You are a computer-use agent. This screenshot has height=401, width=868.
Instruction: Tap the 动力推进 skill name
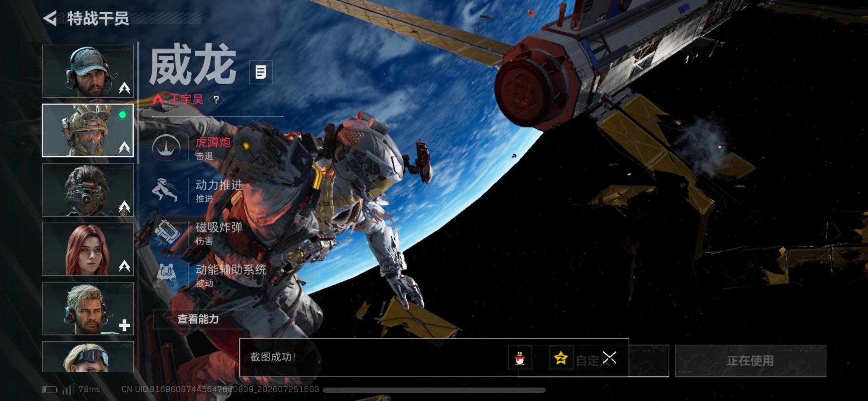[x=219, y=185]
